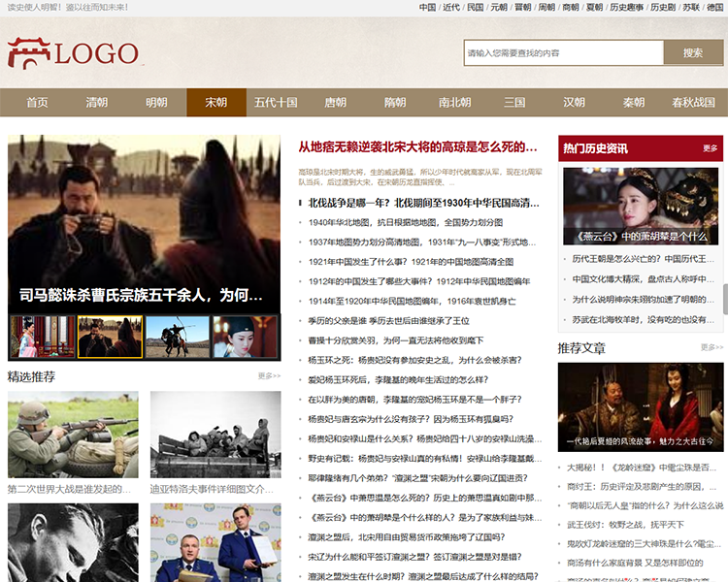Expand 更多 next to 精选推荐

click(269, 376)
